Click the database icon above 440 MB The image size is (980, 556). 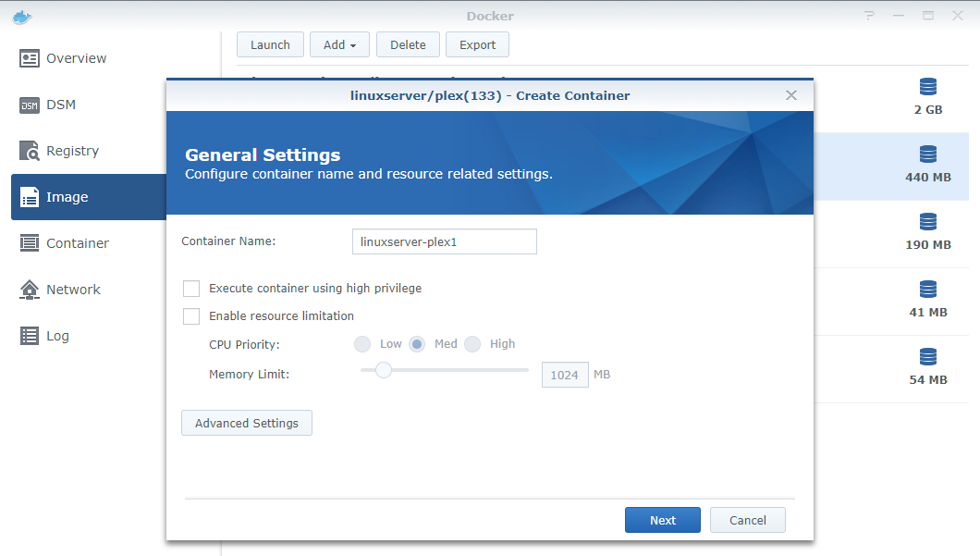(928, 154)
